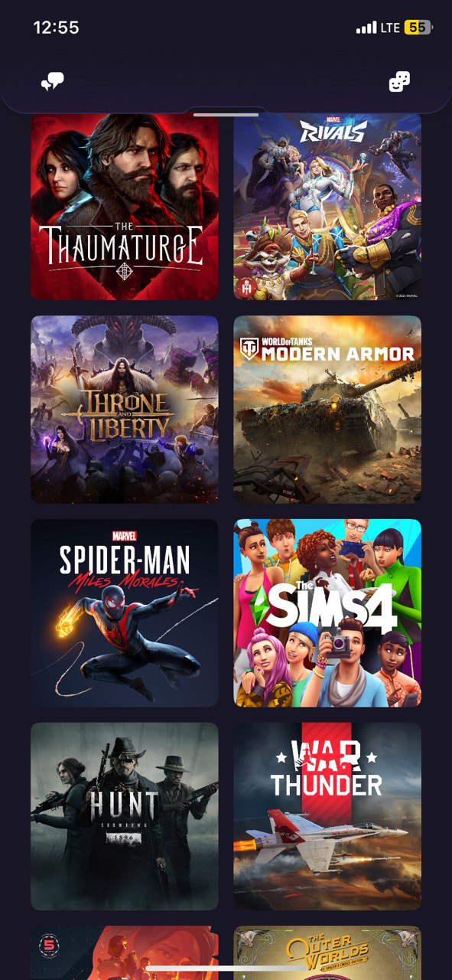The height and width of the screenshot is (980, 452).
Task: Open the orange 5 Years anniversary tile
Action: 125,952
